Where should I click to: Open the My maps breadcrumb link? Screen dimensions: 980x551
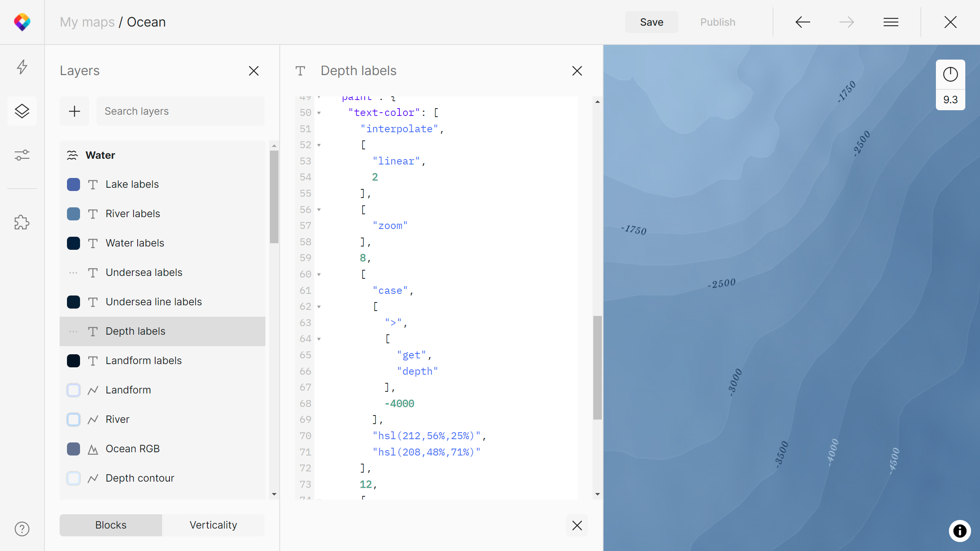click(87, 22)
